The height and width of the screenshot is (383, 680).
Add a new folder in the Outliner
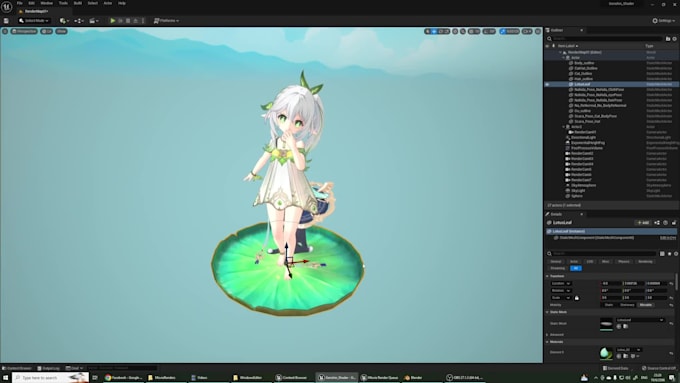coord(668,39)
